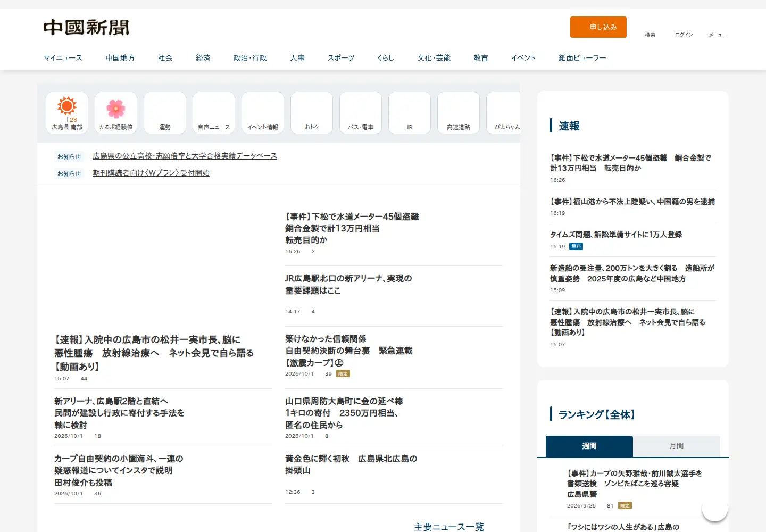Click the 中國新聞 site logo
The width and height of the screenshot is (766, 532).
(86, 27)
